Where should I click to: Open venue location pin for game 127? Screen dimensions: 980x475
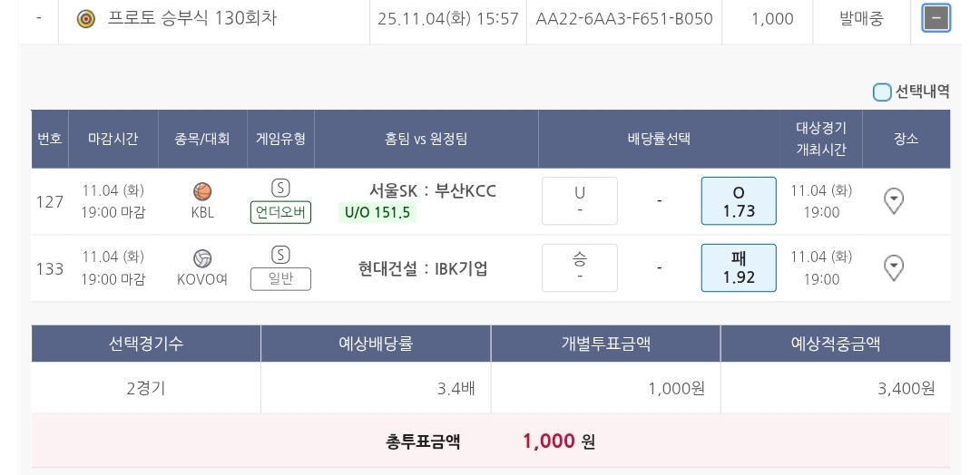click(894, 200)
